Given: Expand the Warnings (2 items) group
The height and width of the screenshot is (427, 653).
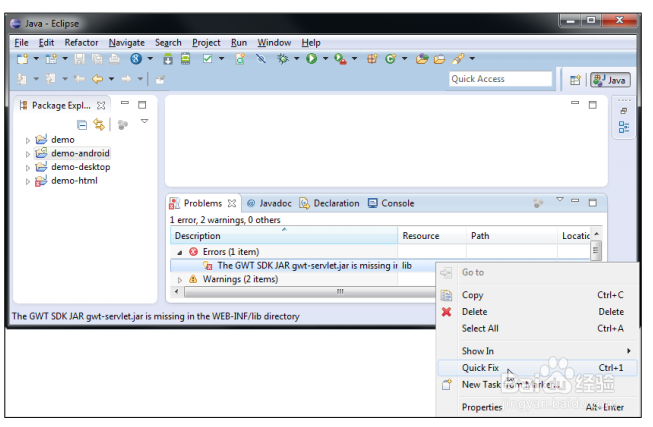Looking at the screenshot, I should (x=180, y=280).
